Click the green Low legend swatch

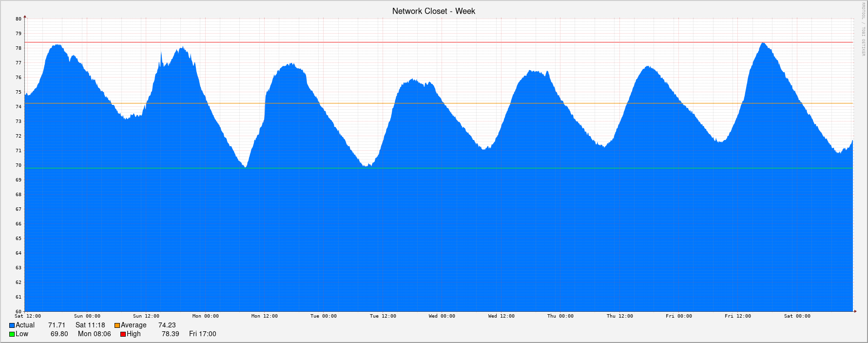(12, 334)
